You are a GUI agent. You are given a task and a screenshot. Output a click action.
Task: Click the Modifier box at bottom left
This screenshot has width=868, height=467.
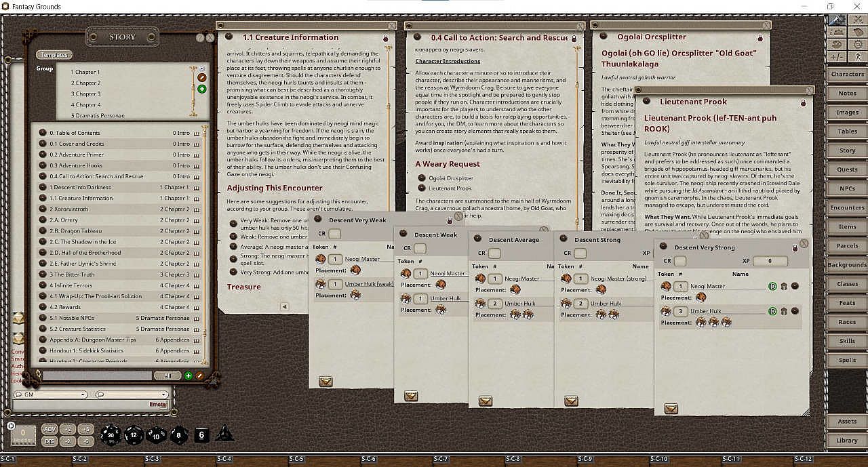coord(23,436)
